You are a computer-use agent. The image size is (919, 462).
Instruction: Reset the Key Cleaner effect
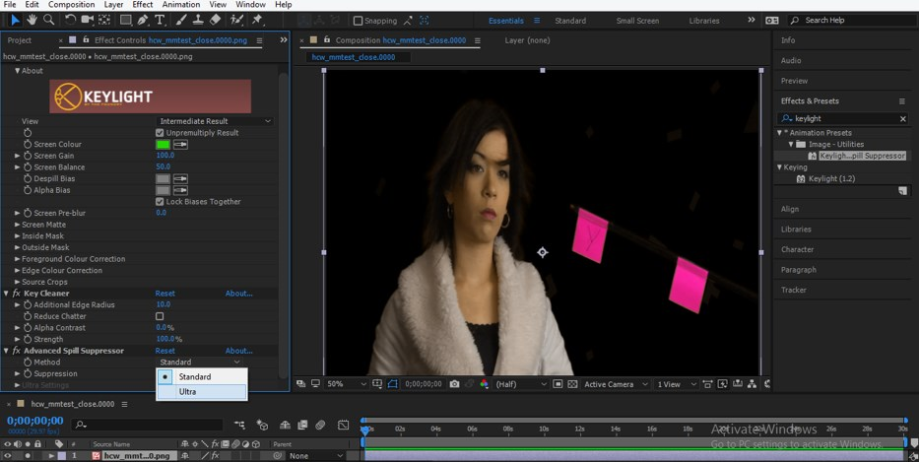[165, 294]
